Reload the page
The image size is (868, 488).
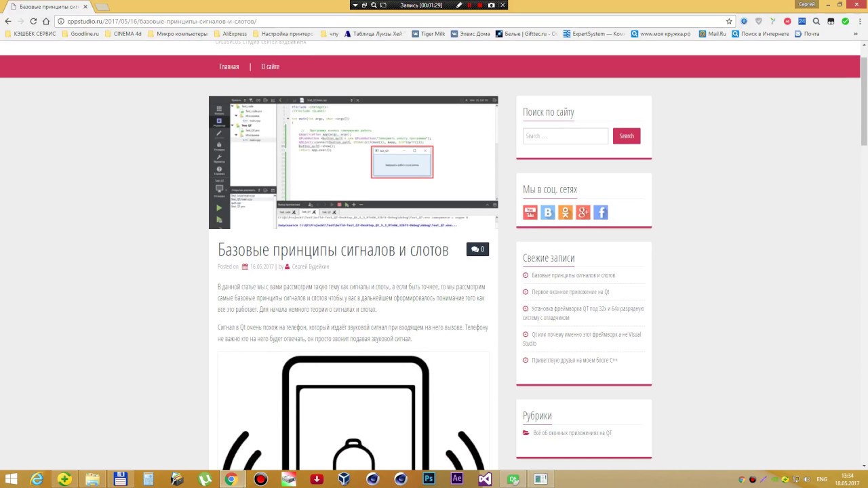tap(33, 21)
